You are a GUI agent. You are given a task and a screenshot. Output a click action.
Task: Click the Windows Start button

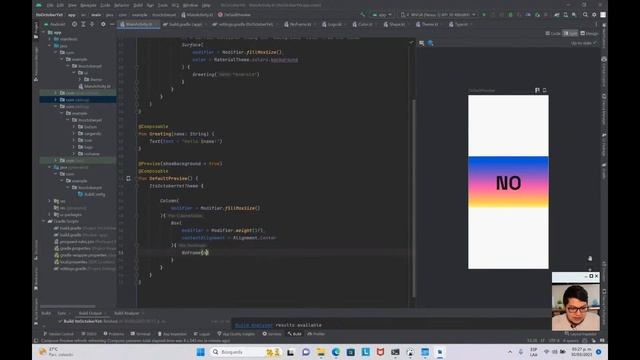(200, 352)
